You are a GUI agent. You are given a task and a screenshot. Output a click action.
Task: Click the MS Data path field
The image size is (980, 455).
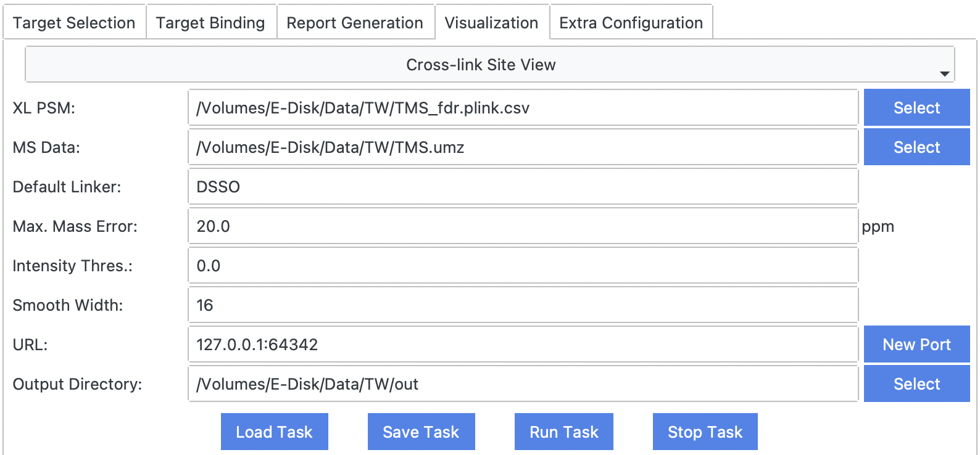tap(523, 147)
